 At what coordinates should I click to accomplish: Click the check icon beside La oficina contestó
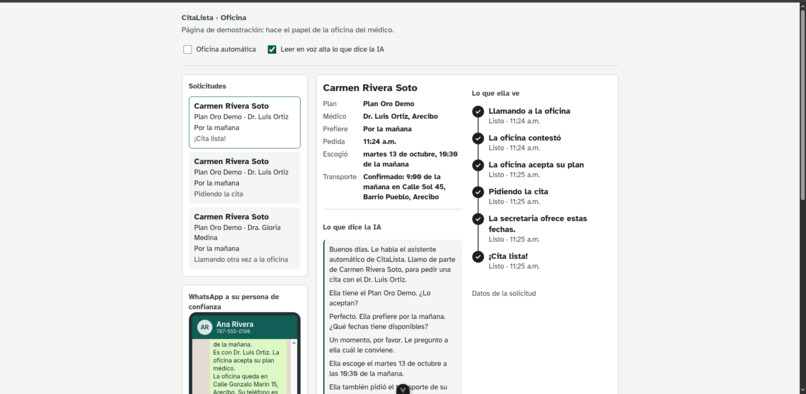[x=478, y=138]
